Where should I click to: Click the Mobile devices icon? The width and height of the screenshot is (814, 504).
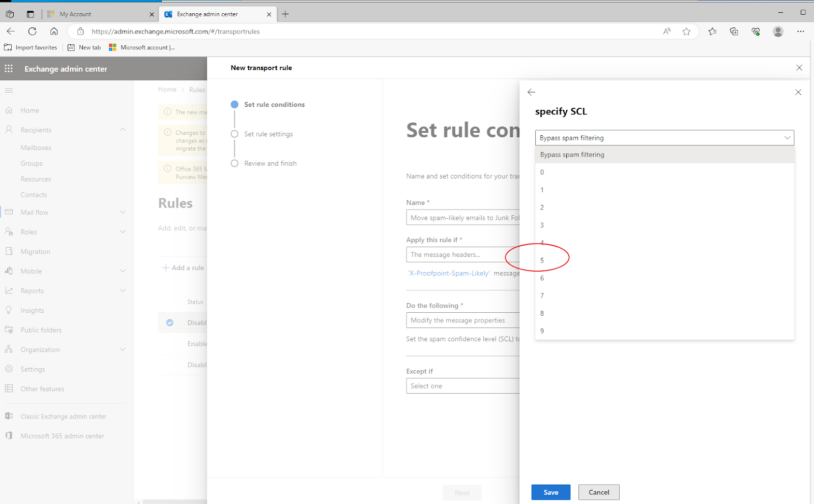(x=9, y=271)
